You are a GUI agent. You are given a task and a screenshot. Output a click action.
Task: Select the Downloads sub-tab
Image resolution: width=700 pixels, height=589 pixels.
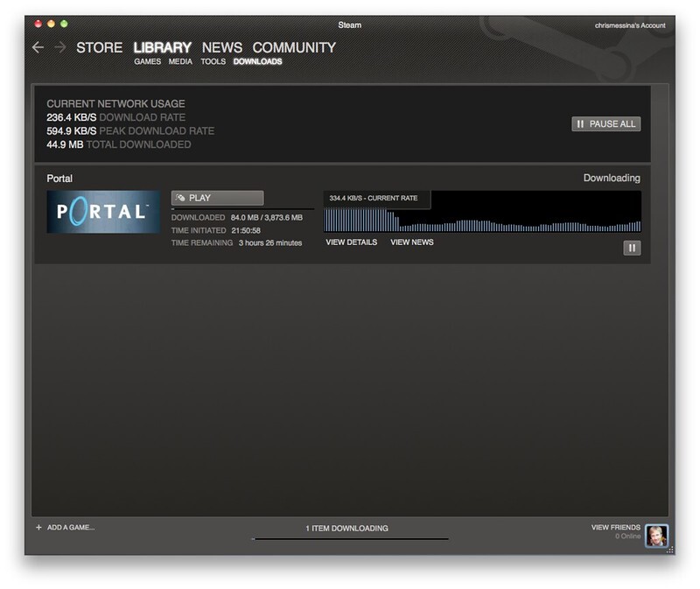(257, 62)
